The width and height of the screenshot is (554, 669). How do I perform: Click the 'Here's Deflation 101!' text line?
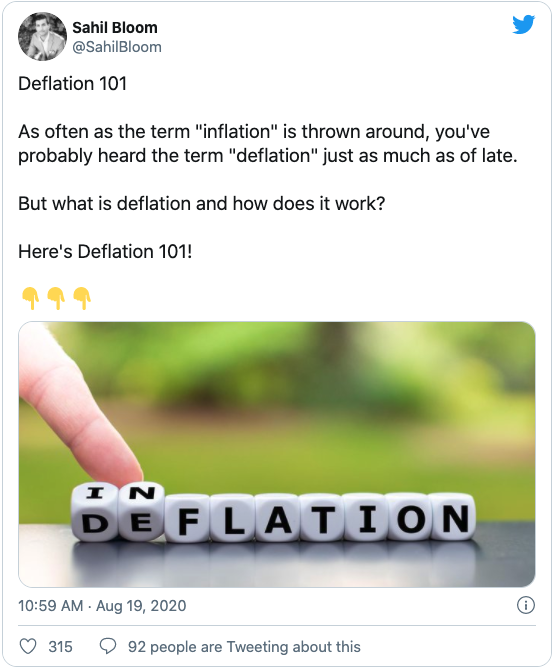[x=105, y=252]
